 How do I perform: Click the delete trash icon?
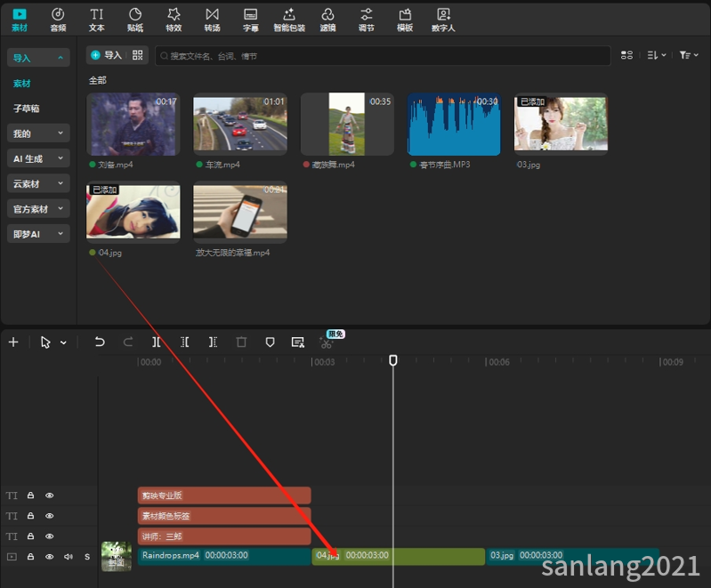coord(241,342)
